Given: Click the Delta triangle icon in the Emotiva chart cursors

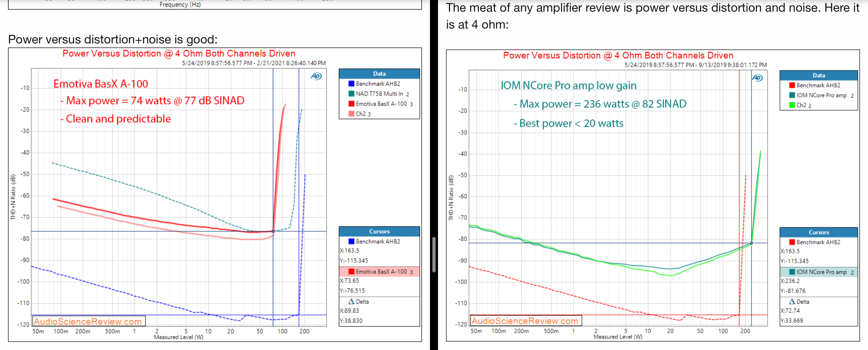Looking at the screenshot, I should tap(351, 302).
